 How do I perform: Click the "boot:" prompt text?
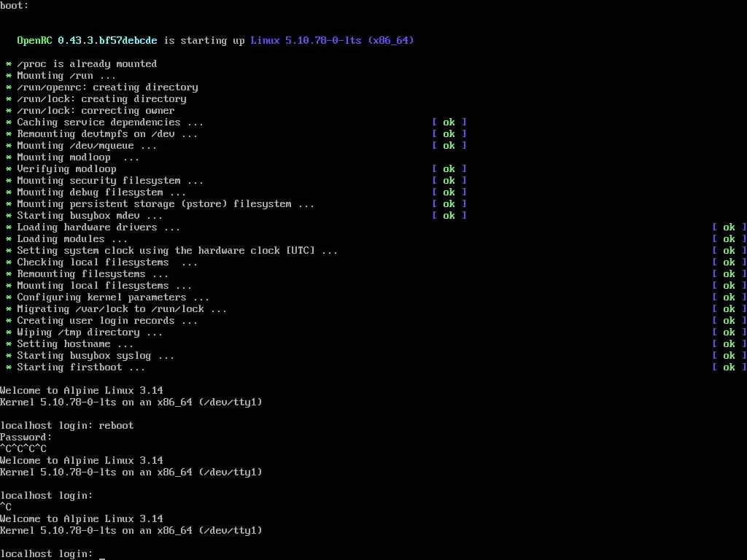pyautogui.click(x=15, y=6)
